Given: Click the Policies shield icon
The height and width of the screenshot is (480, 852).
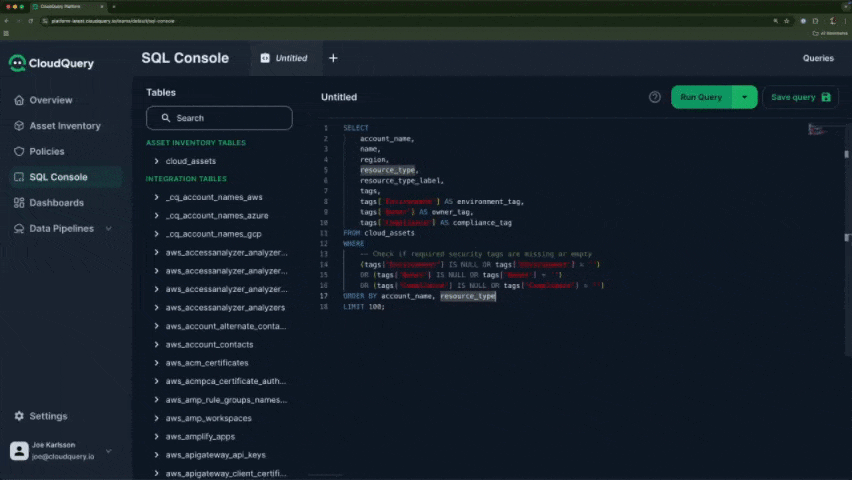Looking at the screenshot, I should [19, 152].
